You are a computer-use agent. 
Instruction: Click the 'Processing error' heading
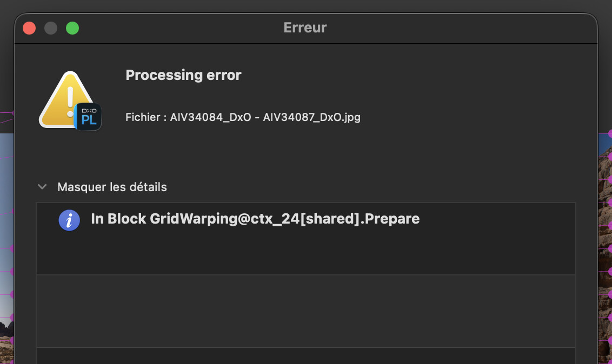pos(183,75)
